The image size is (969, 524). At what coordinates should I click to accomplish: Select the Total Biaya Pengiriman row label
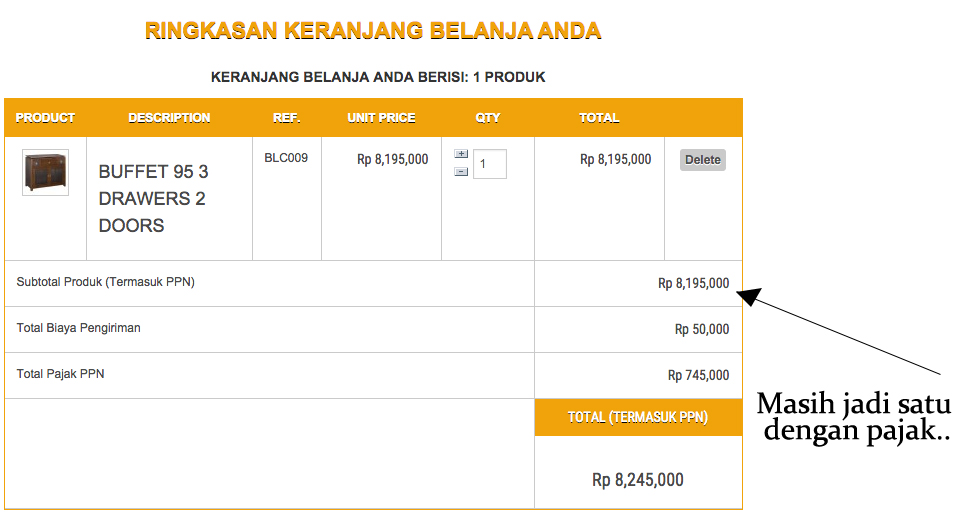(78, 328)
